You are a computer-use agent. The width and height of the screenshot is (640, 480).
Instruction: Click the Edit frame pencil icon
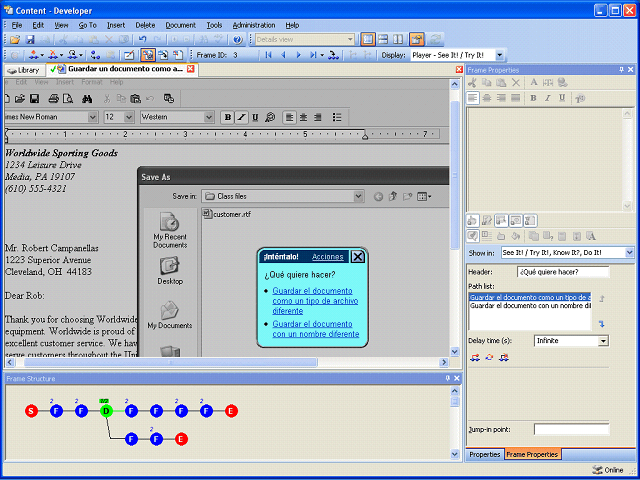tap(129, 55)
